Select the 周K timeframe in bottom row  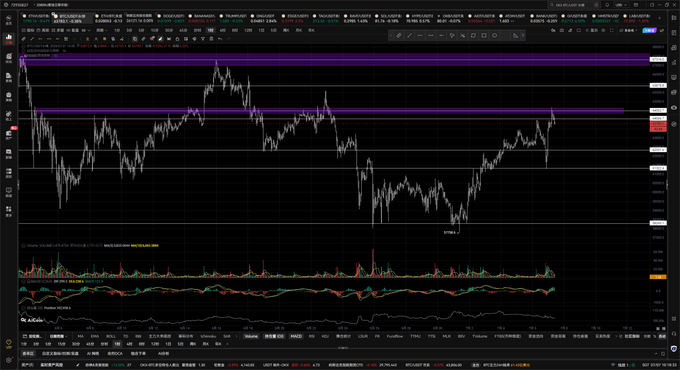coord(193,344)
